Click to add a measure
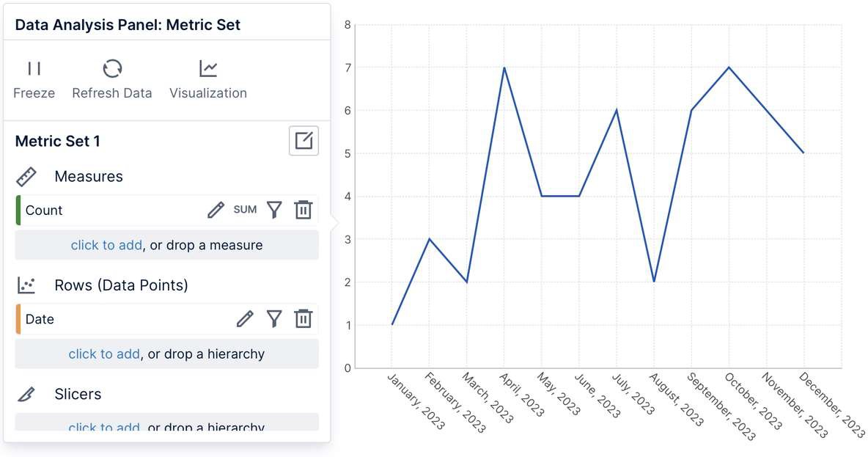 pos(106,245)
